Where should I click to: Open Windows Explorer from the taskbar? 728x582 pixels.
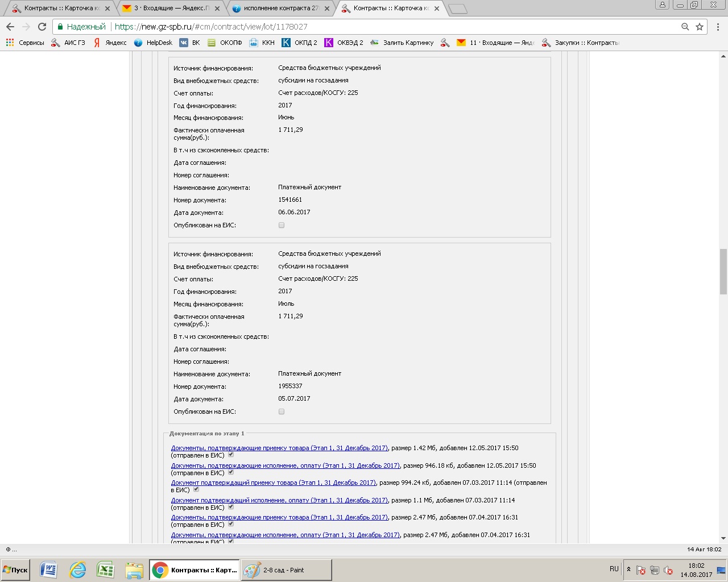[x=134, y=570]
